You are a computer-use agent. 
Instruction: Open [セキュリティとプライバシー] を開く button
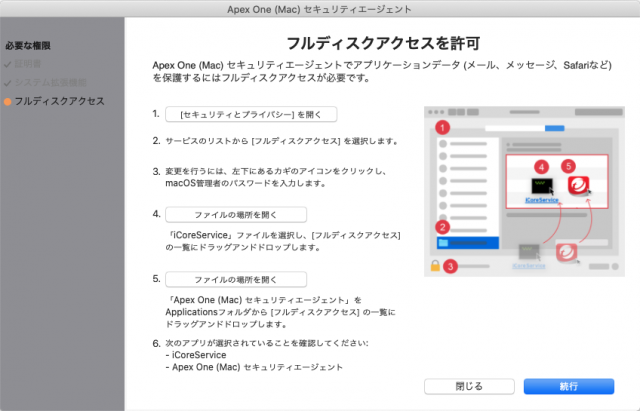[x=251, y=114]
